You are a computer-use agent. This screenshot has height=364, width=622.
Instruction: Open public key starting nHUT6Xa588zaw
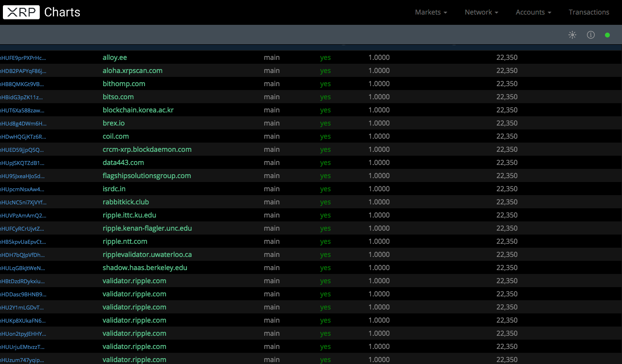tap(22, 110)
